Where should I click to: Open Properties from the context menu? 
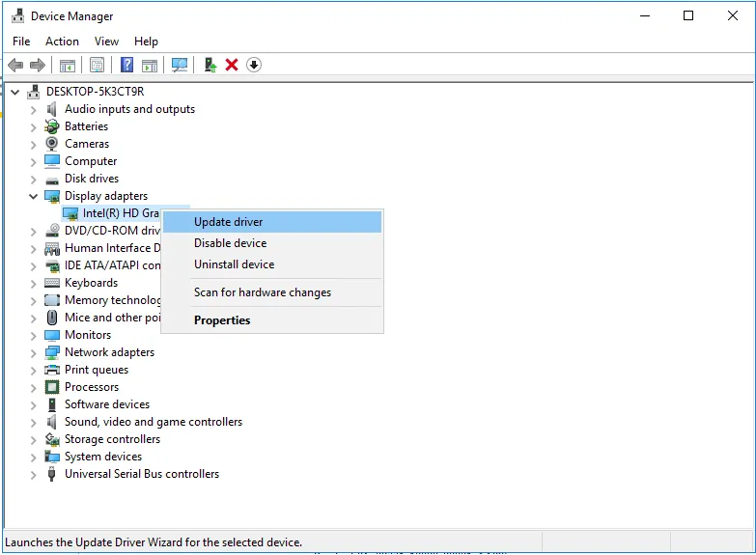pos(222,320)
